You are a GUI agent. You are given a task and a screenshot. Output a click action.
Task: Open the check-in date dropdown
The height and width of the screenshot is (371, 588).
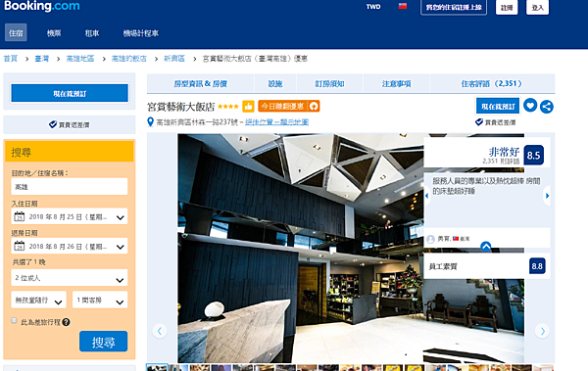[70, 216]
